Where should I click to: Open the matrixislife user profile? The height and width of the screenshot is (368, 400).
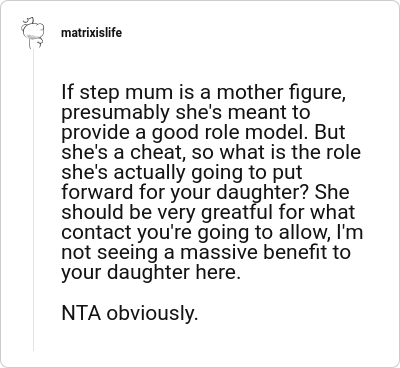pos(91,33)
